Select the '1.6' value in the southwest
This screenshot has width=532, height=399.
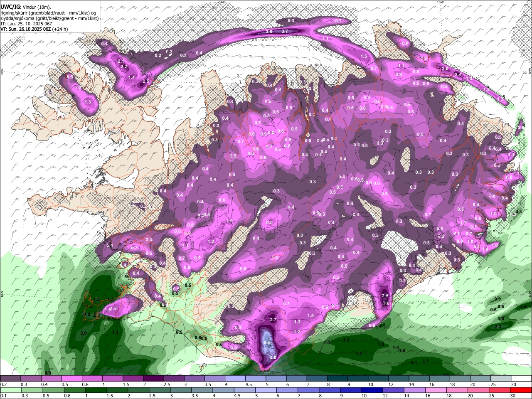[96, 299]
